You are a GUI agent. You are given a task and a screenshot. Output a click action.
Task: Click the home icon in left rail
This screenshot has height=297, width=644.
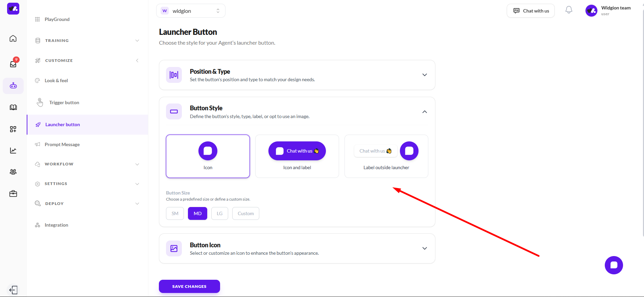pyautogui.click(x=13, y=39)
